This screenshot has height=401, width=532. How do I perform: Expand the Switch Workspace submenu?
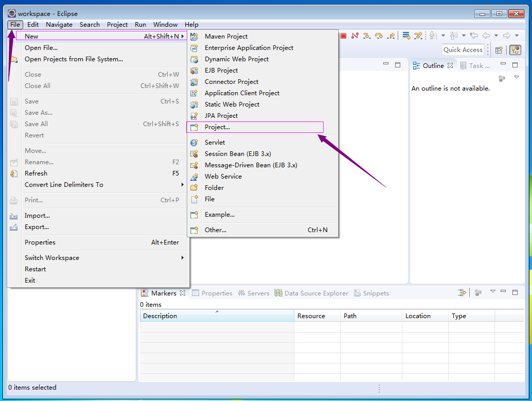click(103, 258)
